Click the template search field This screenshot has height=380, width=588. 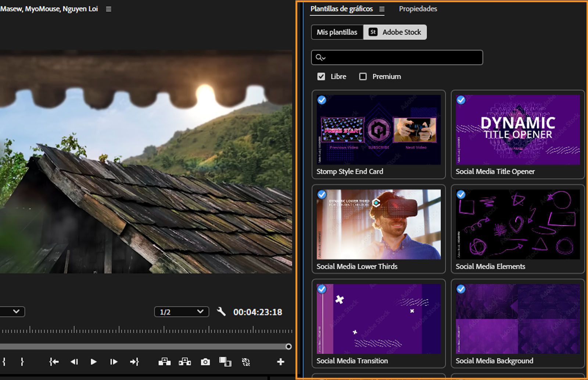click(x=397, y=57)
